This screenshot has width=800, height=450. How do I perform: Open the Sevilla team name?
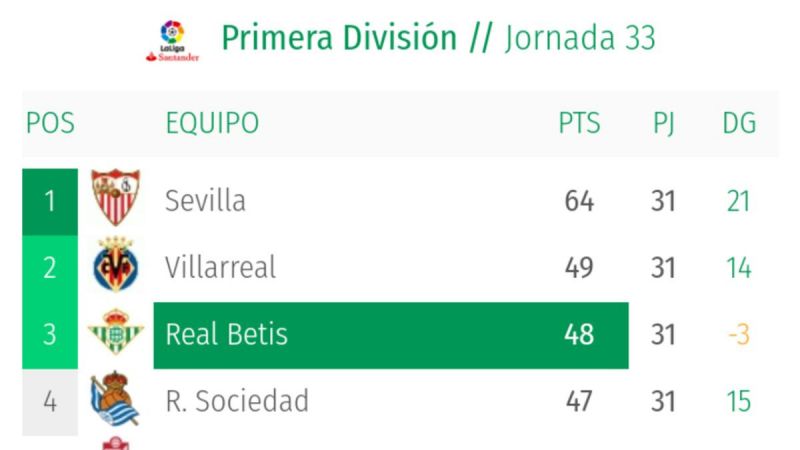(205, 201)
